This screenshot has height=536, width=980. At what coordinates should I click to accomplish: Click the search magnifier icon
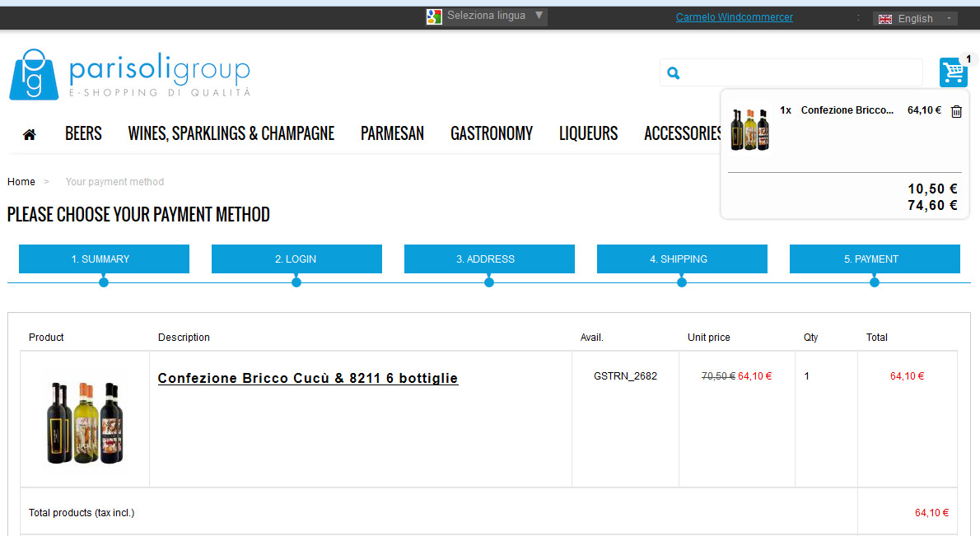point(673,73)
